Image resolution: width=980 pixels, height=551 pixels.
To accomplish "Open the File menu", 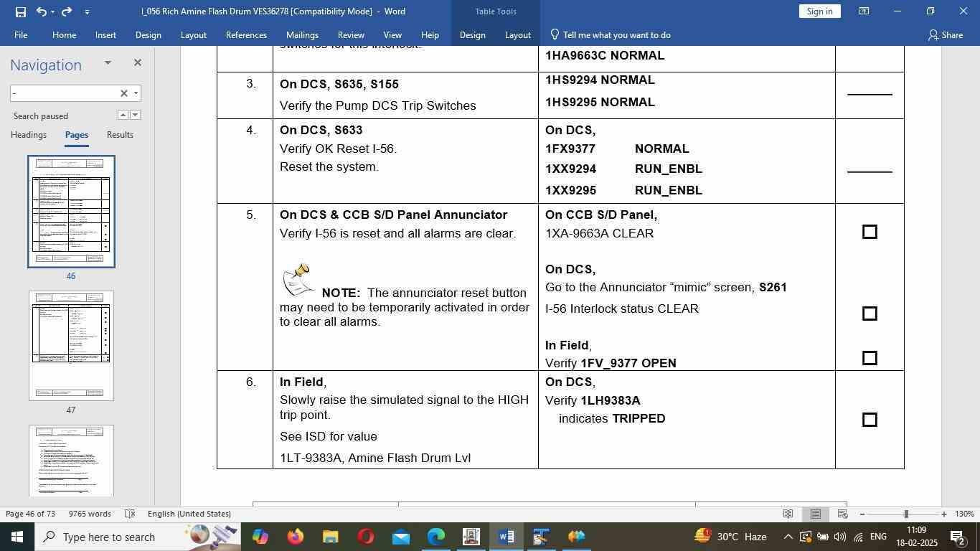I will tap(21, 34).
